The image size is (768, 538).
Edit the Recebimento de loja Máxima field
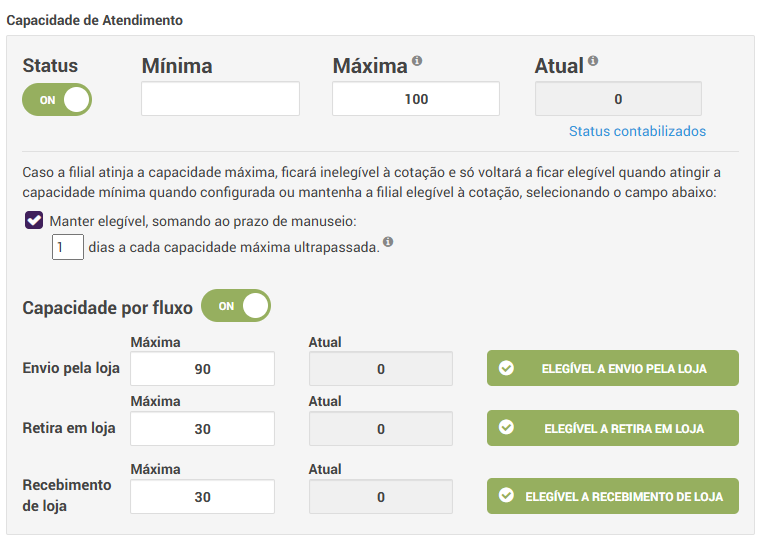pyautogui.click(x=202, y=497)
